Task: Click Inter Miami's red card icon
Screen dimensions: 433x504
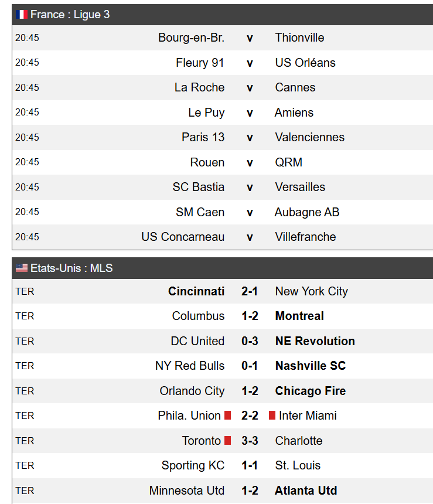Action: [x=272, y=416]
